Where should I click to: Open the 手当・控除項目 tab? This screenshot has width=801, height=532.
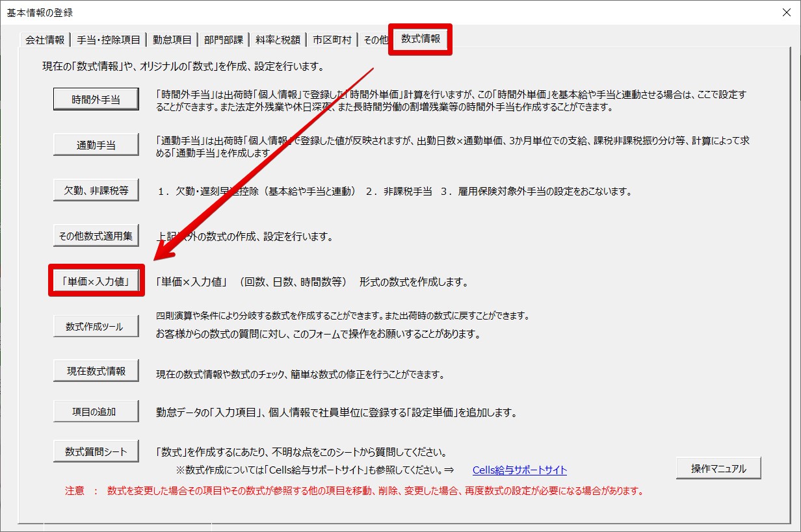(x=109, y=40)
